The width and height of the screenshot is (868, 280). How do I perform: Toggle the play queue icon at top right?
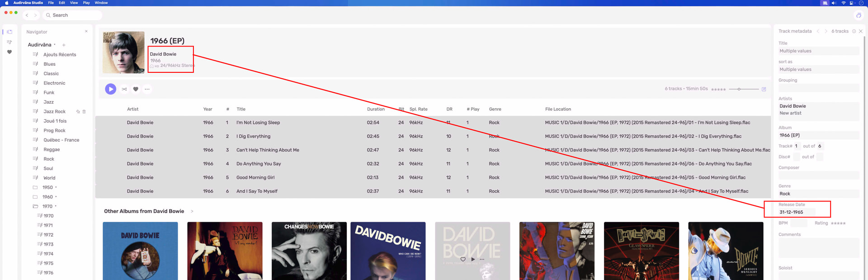pyautogui.click(x=859, y=15)
